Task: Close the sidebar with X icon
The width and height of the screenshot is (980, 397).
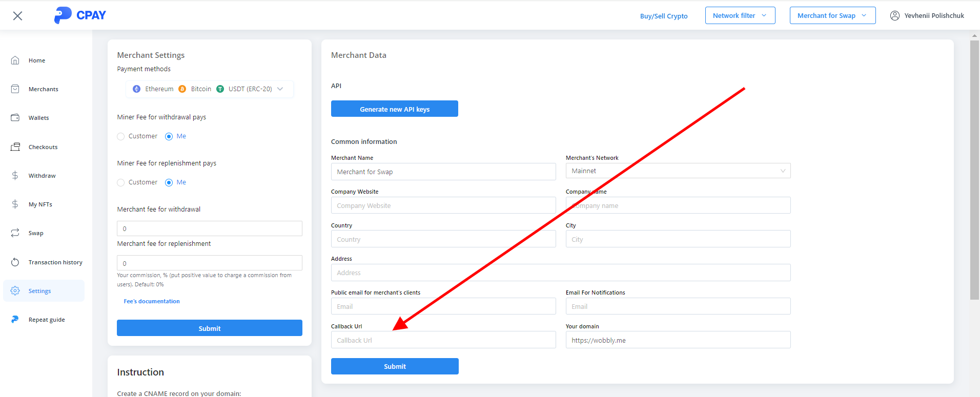Action: (x=17, y=16)
